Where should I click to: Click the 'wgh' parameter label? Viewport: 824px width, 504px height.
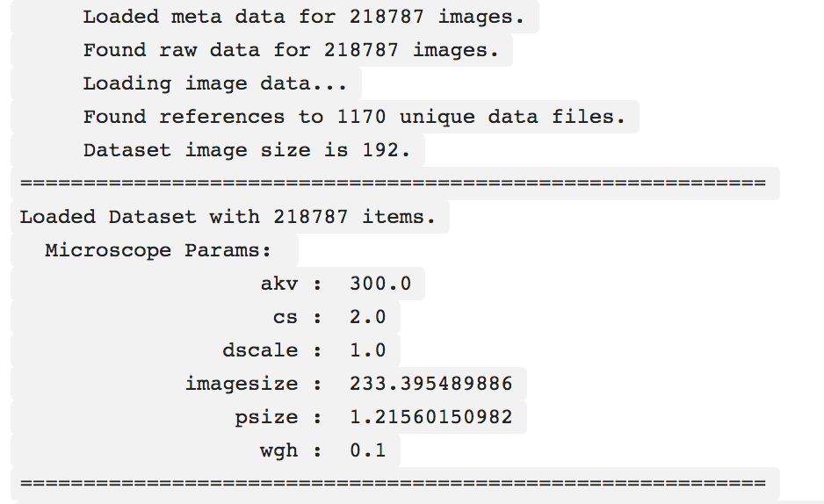tap(279, 451)
